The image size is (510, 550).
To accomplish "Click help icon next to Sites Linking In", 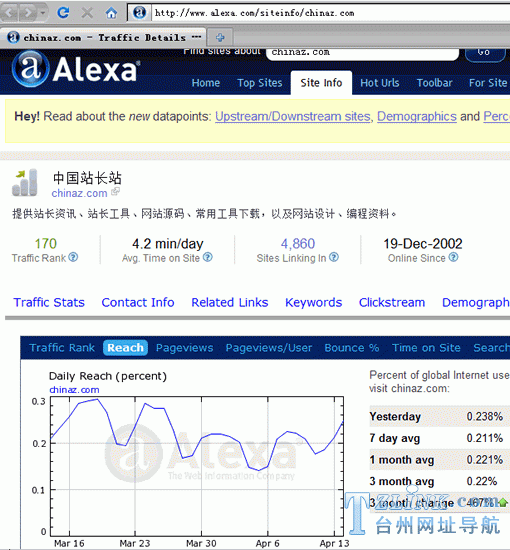I will click(334, 257).
